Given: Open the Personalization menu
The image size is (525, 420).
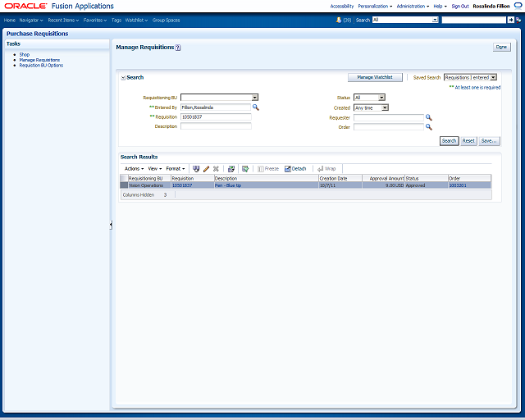Looking at the screenshot, I should (x=375, y=6).
